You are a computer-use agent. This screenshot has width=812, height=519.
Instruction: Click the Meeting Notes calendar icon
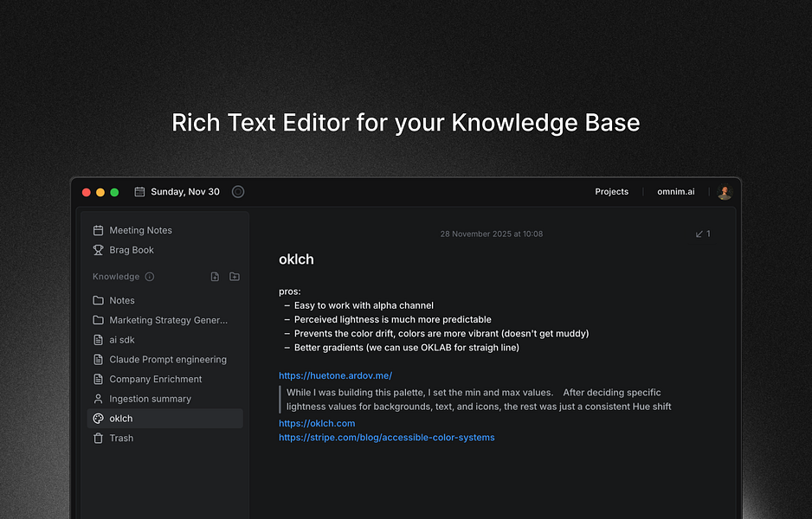[98, 230]
